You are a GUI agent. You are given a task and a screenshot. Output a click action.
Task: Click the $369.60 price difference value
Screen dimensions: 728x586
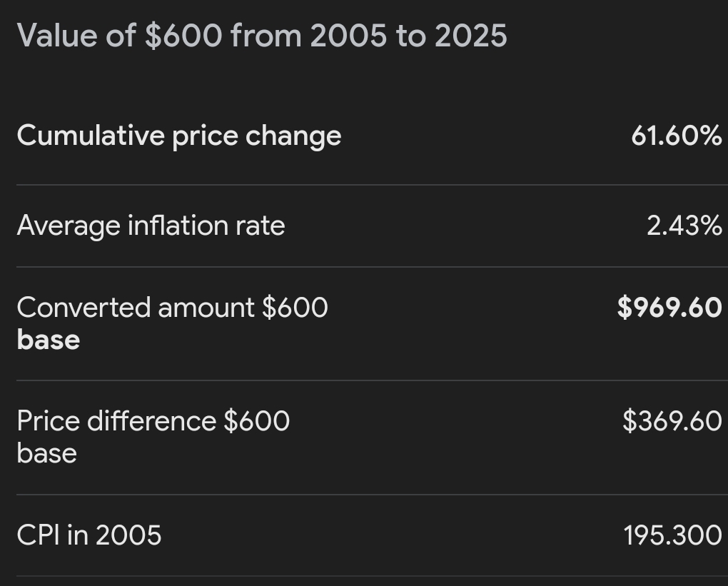tap(672, 421)
